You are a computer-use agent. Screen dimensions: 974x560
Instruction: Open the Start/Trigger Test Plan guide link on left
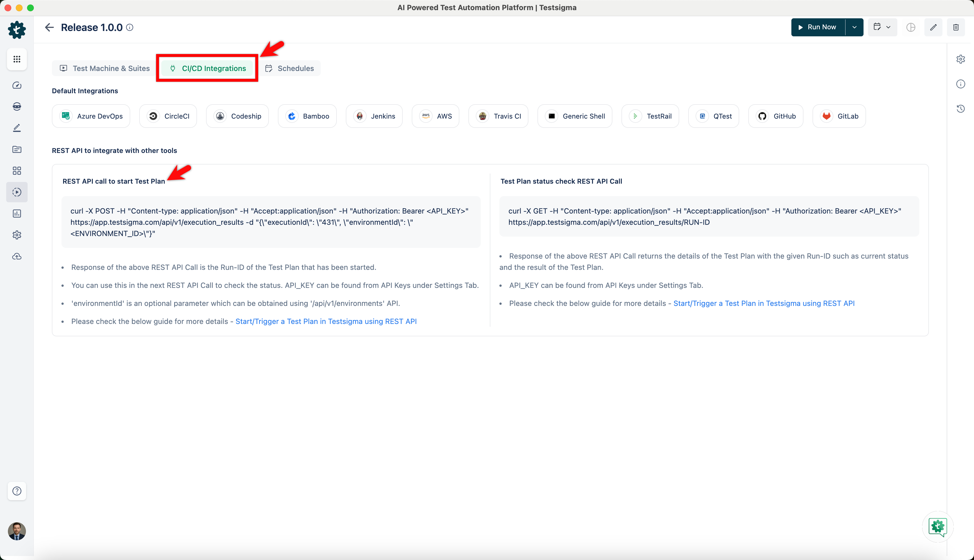[326, 321]
